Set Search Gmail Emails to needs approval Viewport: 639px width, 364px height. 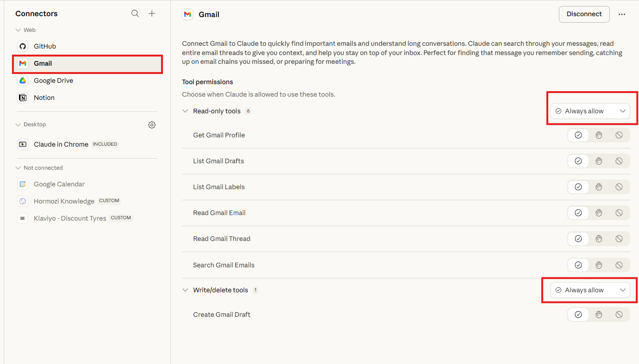click(599, 265)
